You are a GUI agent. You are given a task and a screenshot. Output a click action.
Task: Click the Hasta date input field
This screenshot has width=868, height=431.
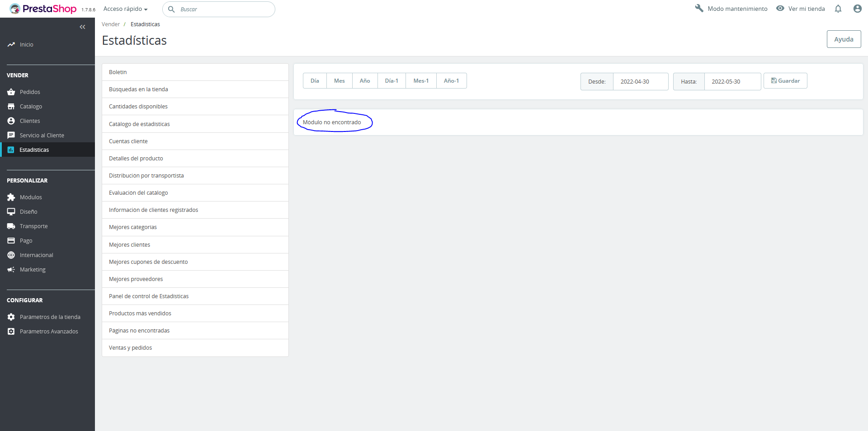tap(732, 82)
